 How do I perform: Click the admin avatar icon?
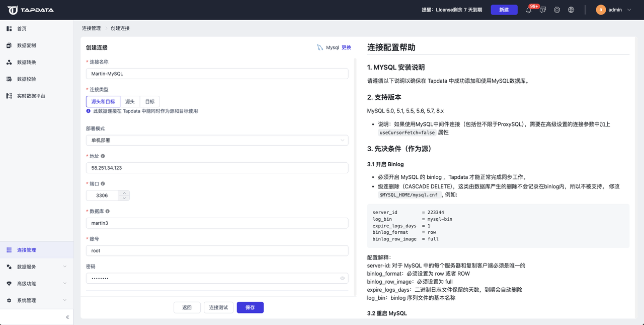601,10
